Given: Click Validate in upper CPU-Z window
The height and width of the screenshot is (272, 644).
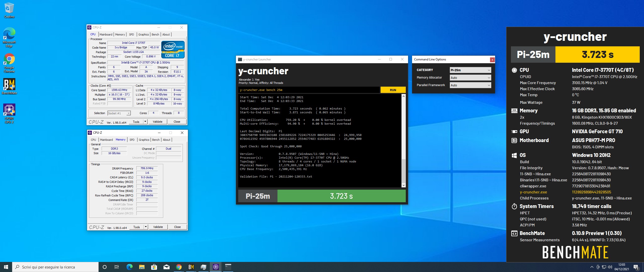Looking at the screenshot, I should [x=157, y=122].
